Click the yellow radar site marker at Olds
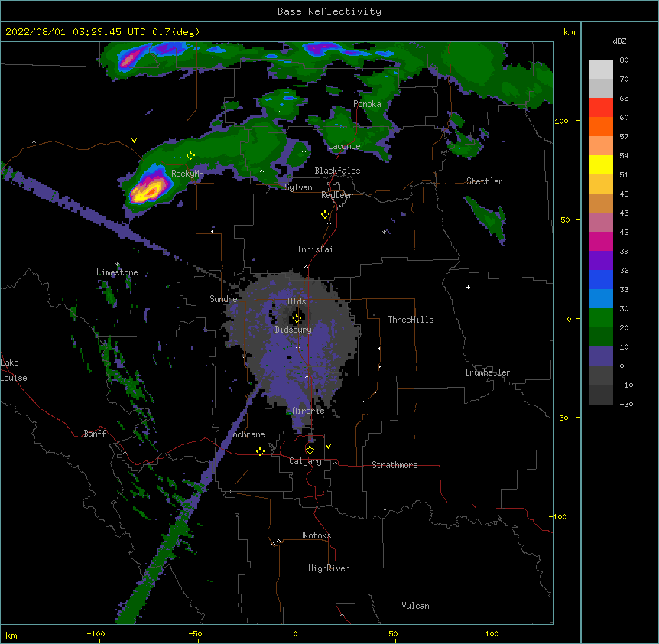This screenshot has height=644, width=659. click(x=297, y=319)
